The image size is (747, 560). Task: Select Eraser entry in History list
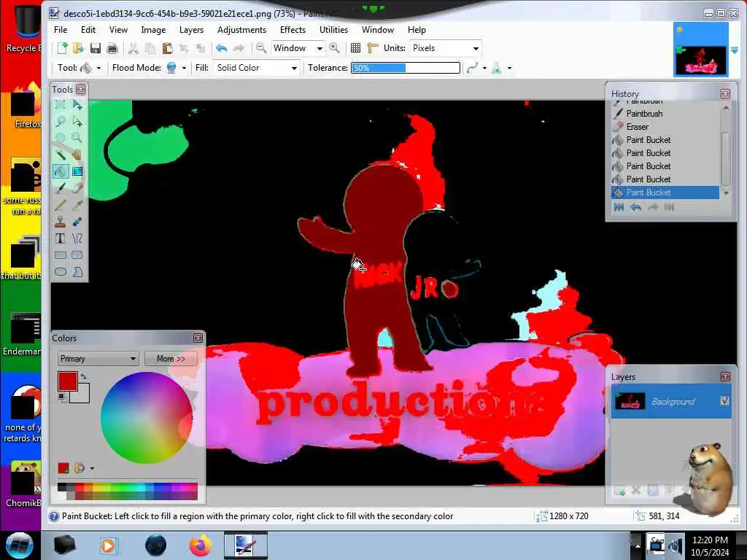click(665, 127)
